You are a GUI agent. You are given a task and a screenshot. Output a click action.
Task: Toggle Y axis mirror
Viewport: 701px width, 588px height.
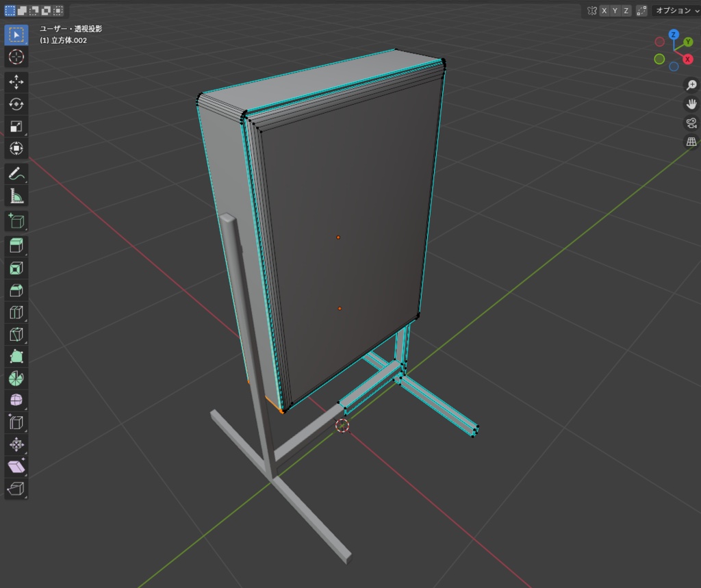615,11
